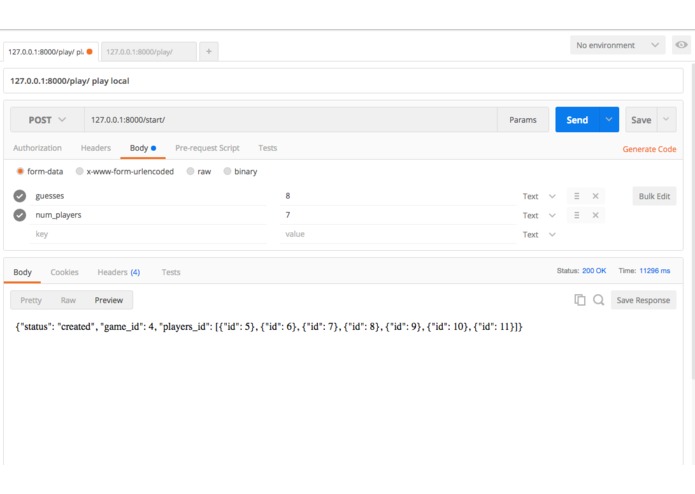The height and width of the screenshot is (494, 695).
Task: Click the reorder handle of the num_players row
Action: 576,215
